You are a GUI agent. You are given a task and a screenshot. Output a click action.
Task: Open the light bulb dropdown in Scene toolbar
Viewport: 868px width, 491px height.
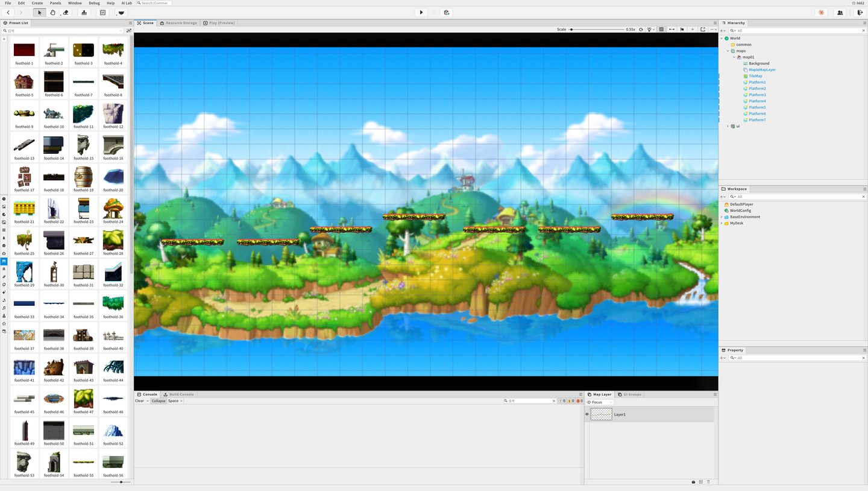(650, 29)
